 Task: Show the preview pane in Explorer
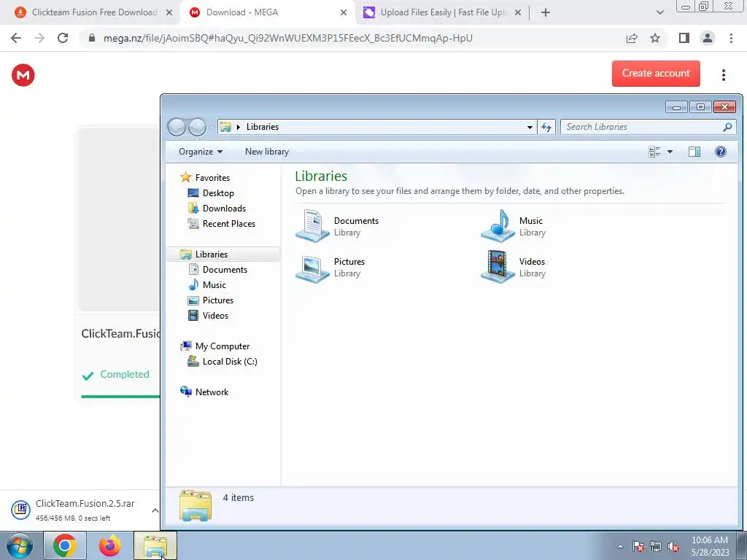tap(694, 152)
